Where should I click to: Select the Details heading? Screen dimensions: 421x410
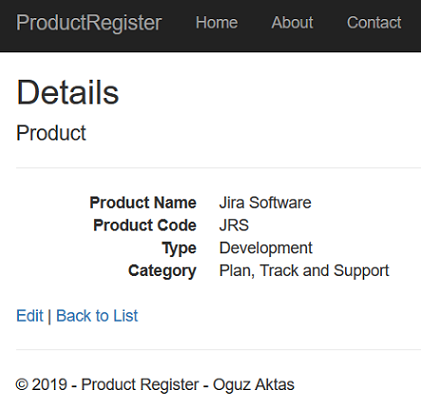[x=68, y=92]
